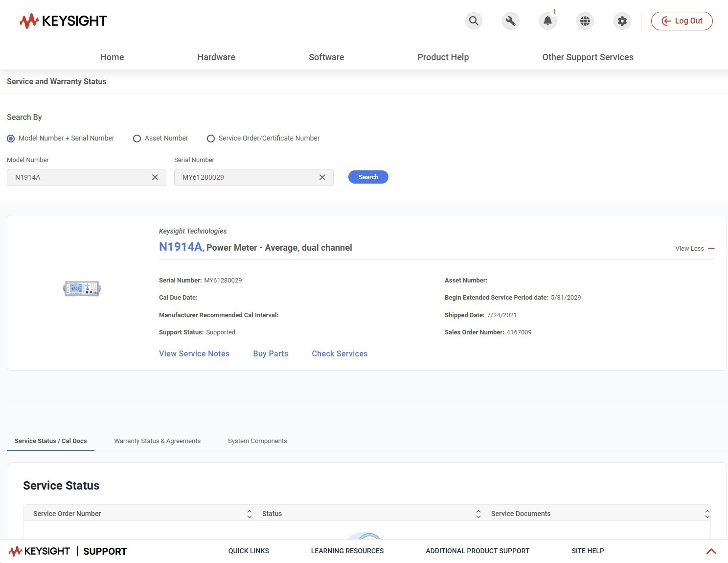Switch to the System Components tab
728x563 pixels.
point(257,441)
